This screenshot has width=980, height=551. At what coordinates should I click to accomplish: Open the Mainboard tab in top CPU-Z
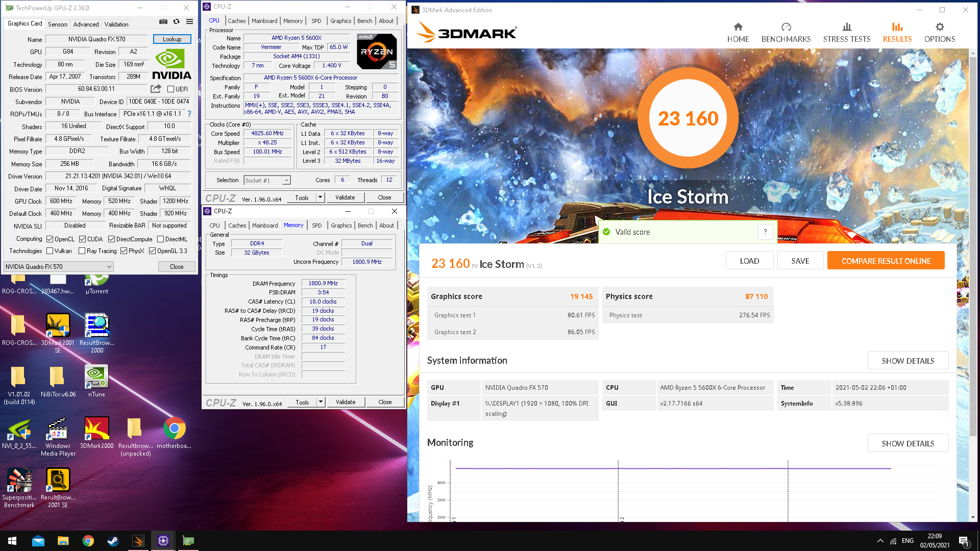(x=264, y=21)
